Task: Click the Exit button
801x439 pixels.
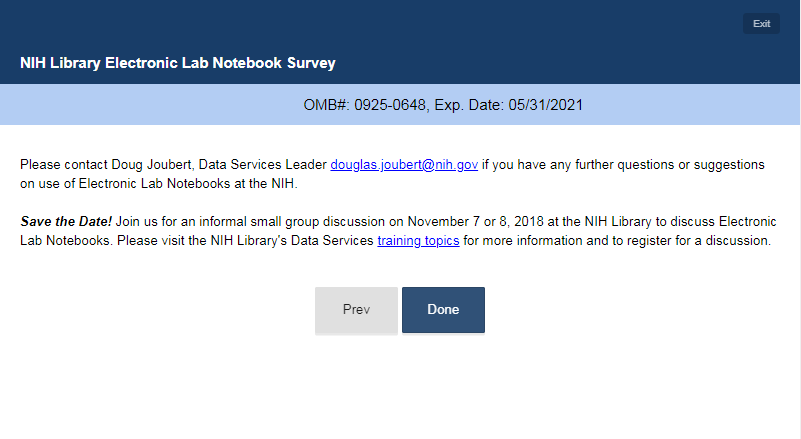Action: coord(761,24)
